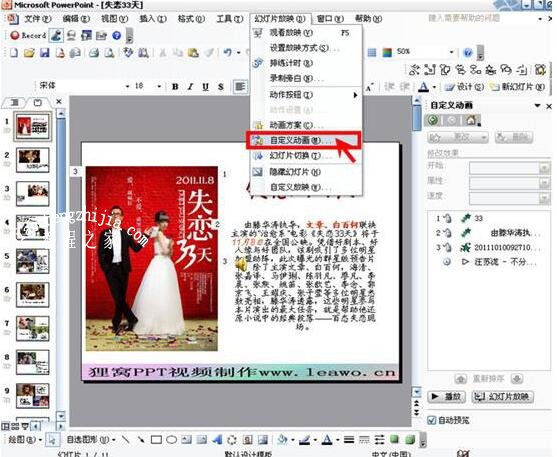Click the Oval drawing tool
The image size is (557, 457).
click(172, 440)
